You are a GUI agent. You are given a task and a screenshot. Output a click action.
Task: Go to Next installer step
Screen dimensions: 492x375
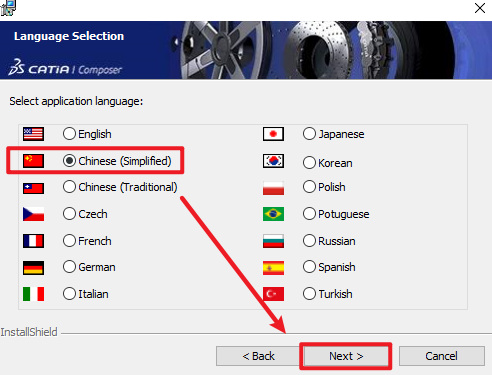(346, 356)
